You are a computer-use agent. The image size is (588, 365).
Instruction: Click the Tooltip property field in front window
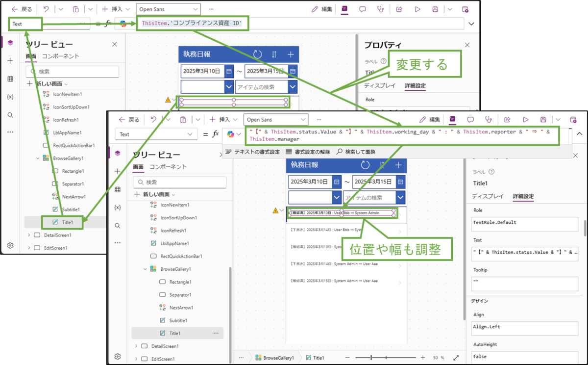coord(525,284)
